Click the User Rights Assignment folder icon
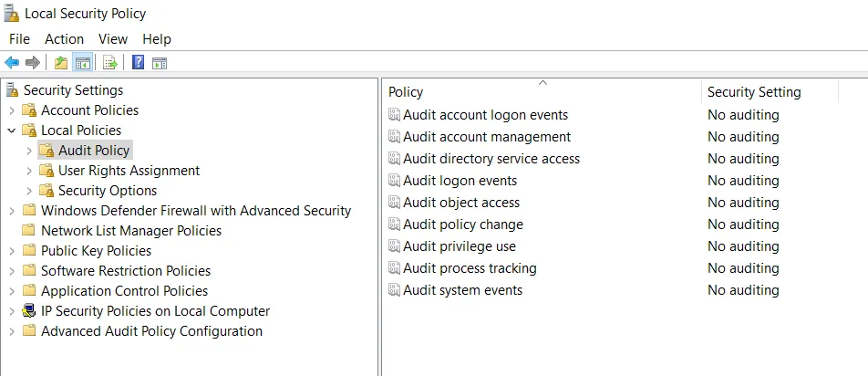 [46, 170]
